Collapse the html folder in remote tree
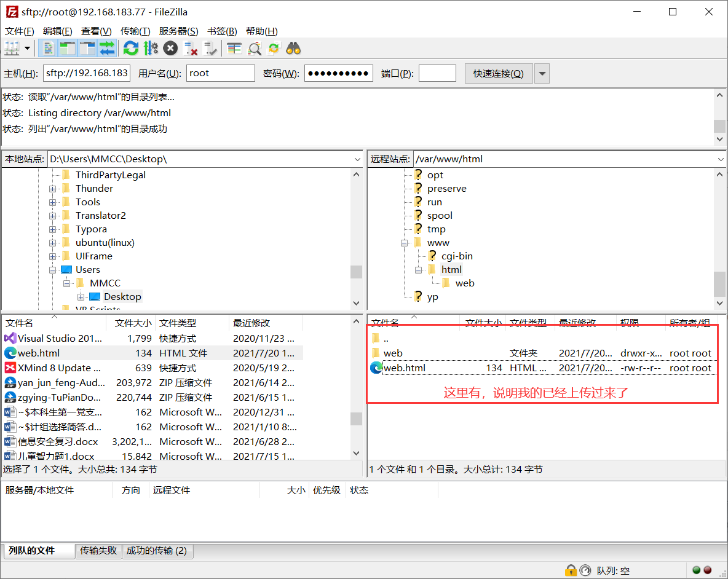The height and width of the screenshot is (579, 728). click(x=419, y=269)
